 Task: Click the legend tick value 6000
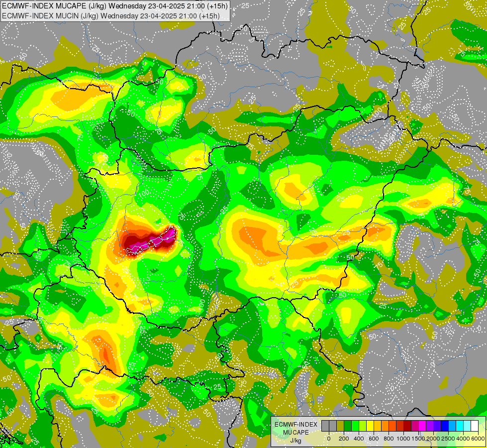click(478, 439)
